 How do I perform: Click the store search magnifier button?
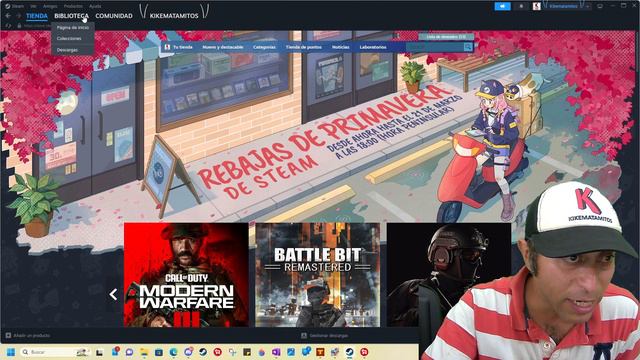pos(468,47)
